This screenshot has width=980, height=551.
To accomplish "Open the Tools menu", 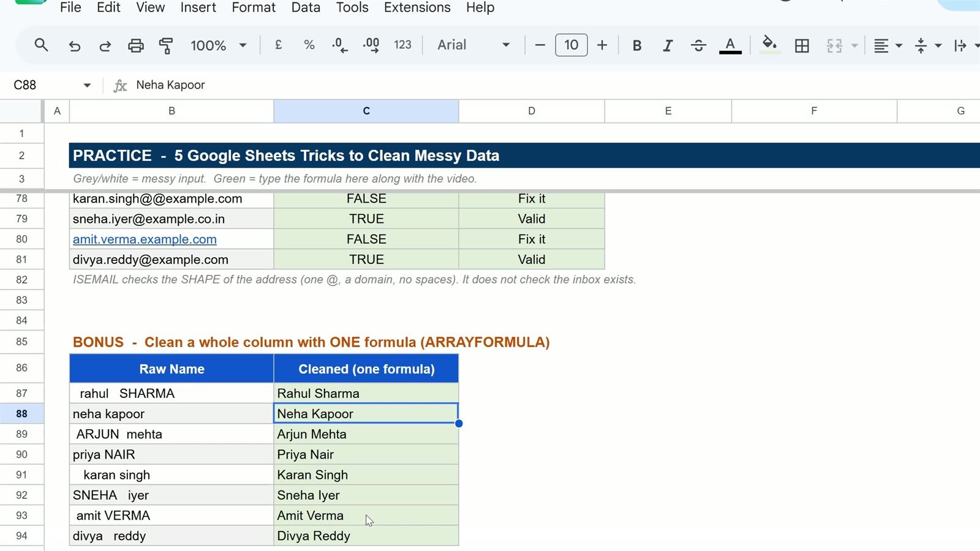I will click(352, 7).
